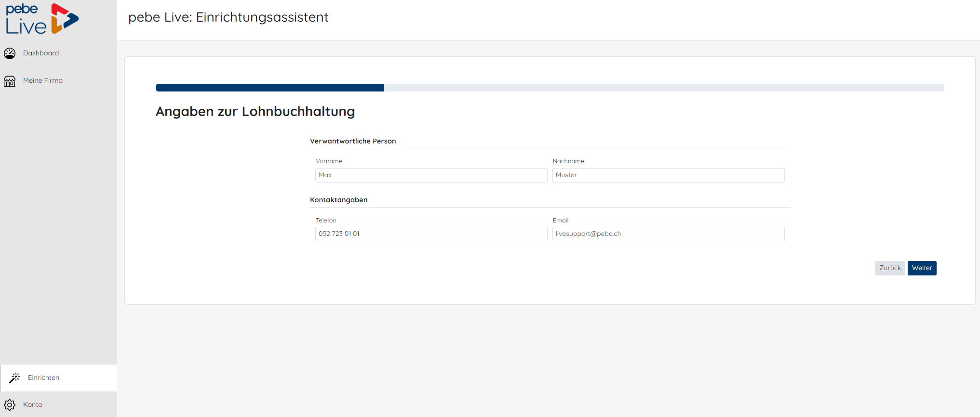
Task: Click into the Nachname field with Muster
Action: 668,175
